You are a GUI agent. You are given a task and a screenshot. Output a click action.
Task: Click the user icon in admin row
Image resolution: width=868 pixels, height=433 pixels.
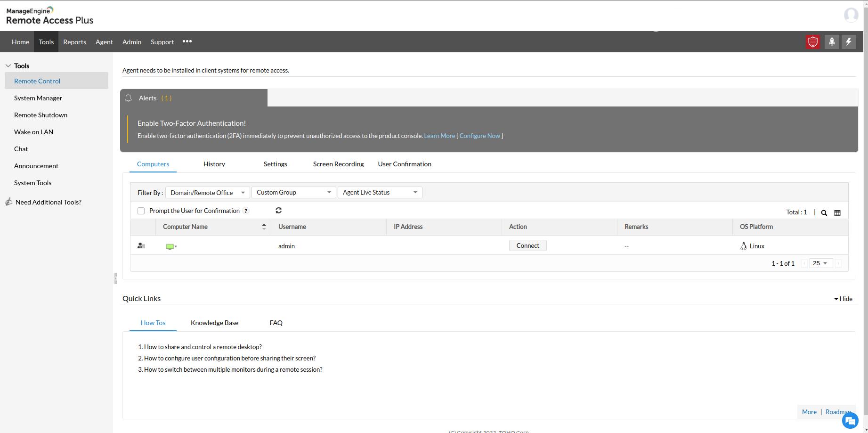(x=141, y=246)
